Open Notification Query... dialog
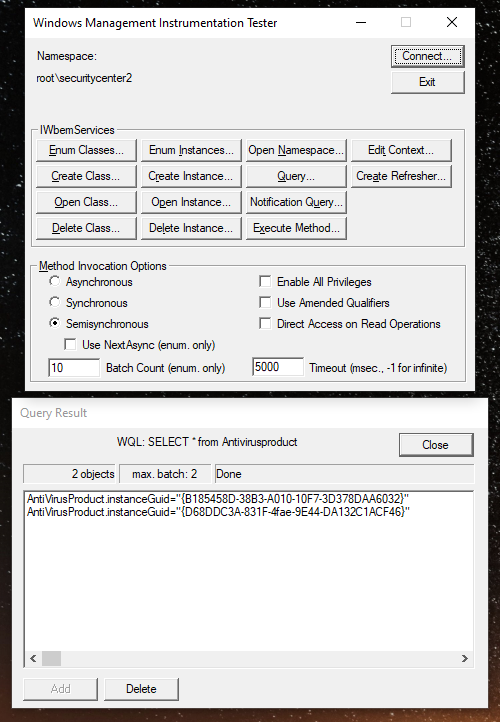The image size is (500, 722). pos(296,203)
